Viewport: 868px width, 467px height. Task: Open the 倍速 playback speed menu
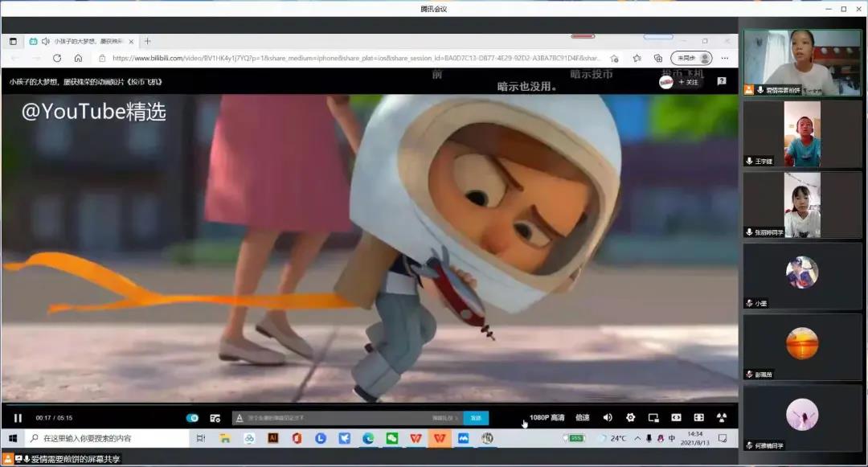click(583, 417)
